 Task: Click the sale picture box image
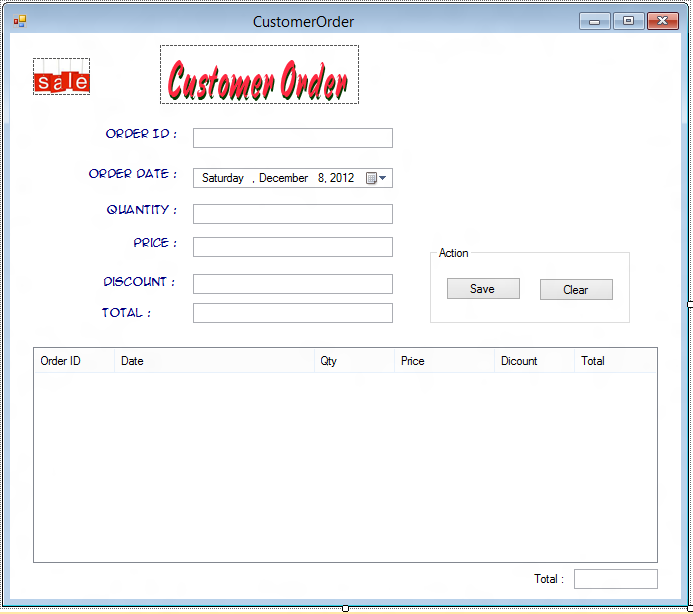(61, 76)
